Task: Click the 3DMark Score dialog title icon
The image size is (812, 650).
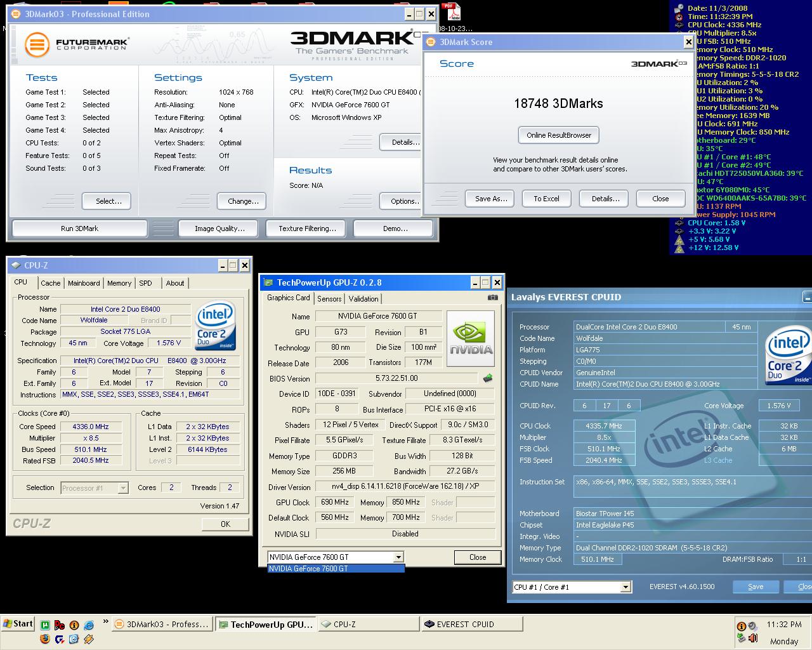Action: coord(432,42)
